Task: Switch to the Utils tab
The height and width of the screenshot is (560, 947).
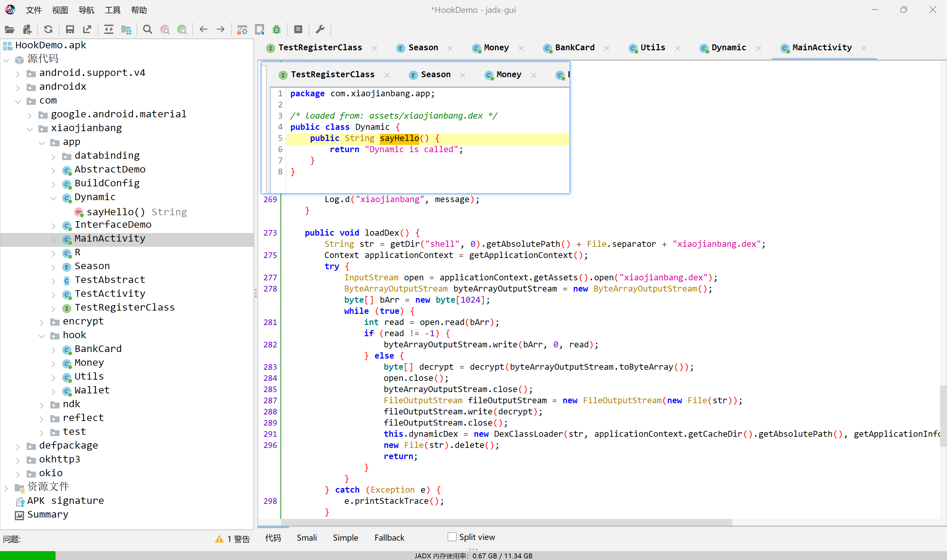Action: pos(652,48)
